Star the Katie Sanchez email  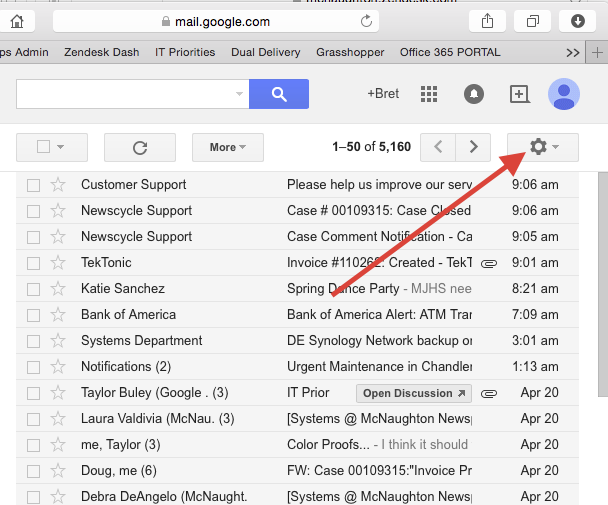pyautogui.click(x=58, y=289)
